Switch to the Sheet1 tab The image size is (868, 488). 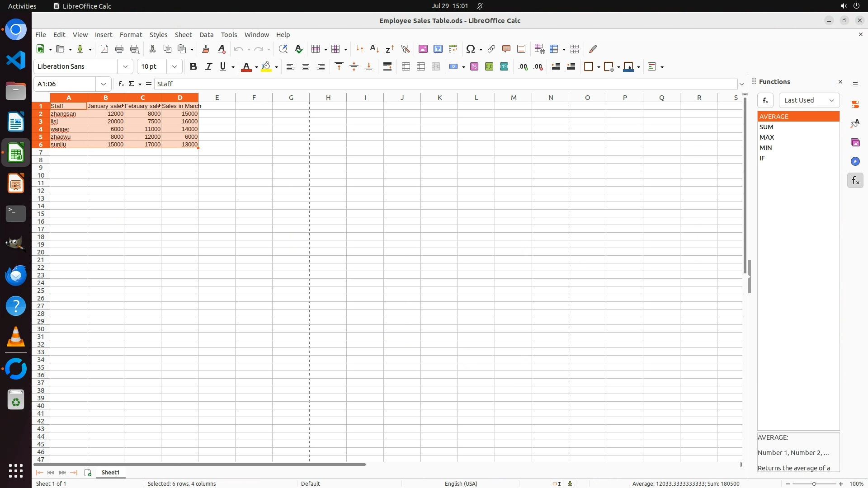[110, 472]
